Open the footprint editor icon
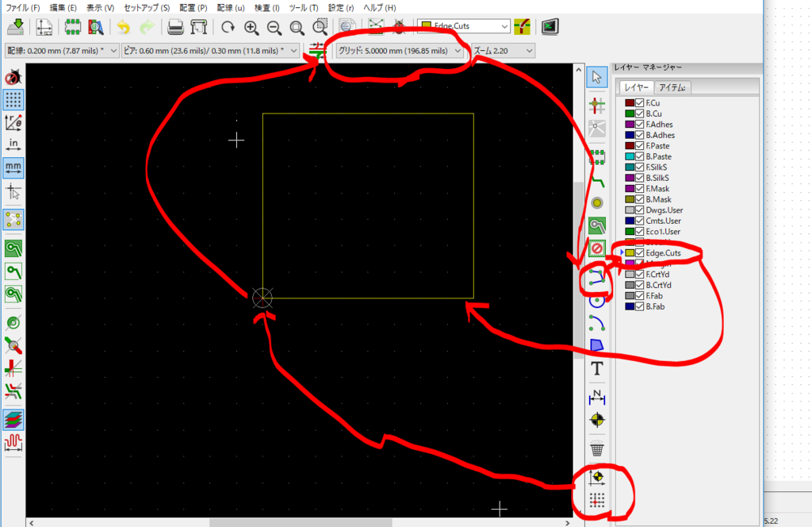Image resolution: width=812 pixels, height=527 pixels. point(72,26)
